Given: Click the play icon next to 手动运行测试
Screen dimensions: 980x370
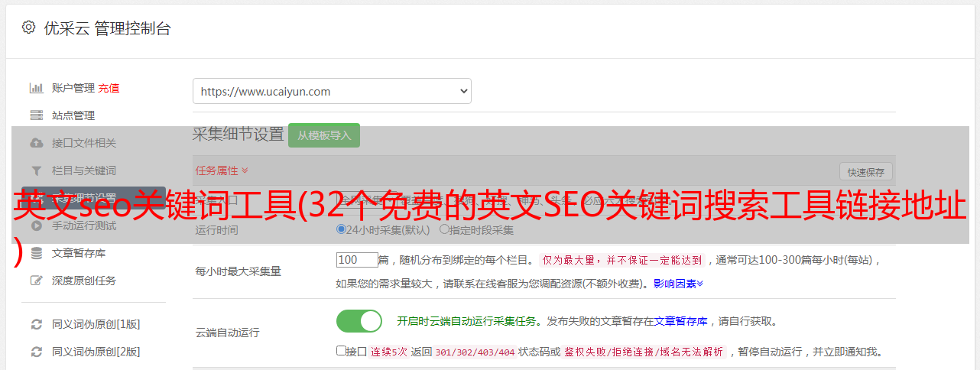Looking at the screenshot, I should [36, 226].
